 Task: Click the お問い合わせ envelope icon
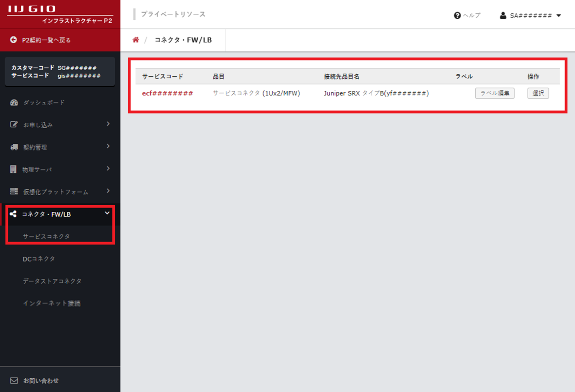pos(14,380)
